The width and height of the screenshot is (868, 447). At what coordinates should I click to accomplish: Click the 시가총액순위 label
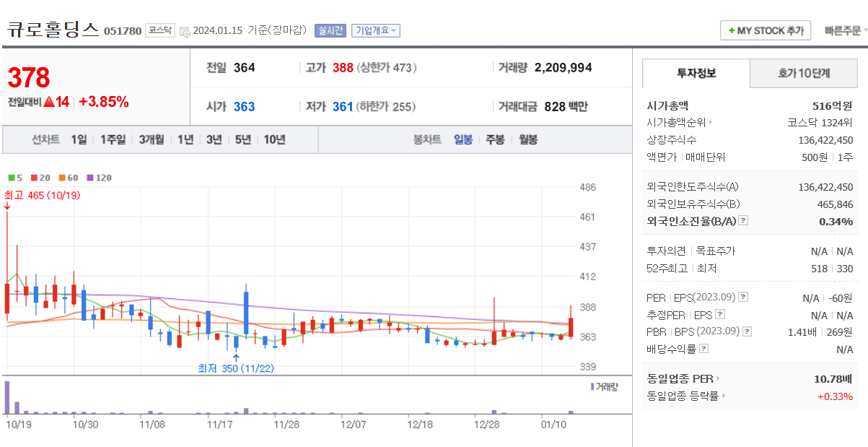click(x=676, y=123)
